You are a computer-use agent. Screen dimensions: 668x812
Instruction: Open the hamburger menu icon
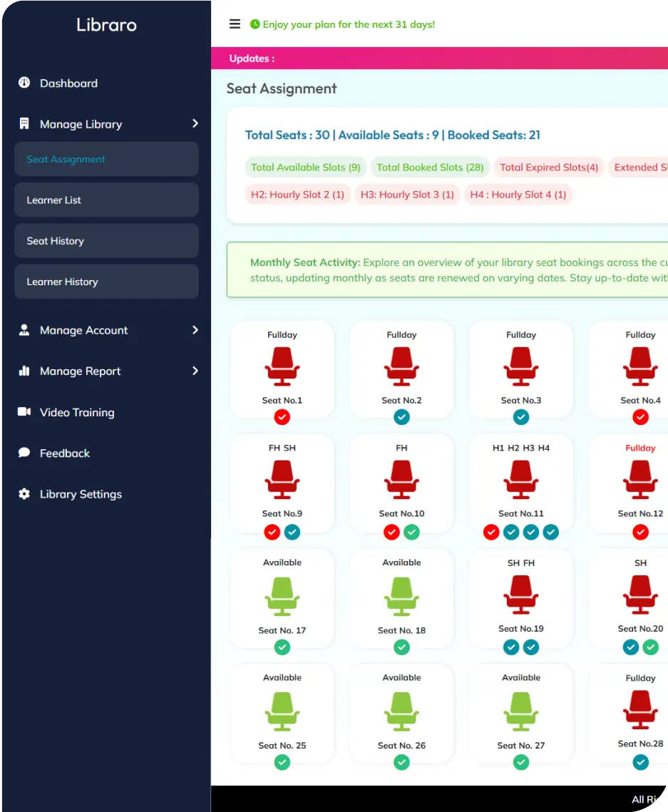[x=235, y=24]
